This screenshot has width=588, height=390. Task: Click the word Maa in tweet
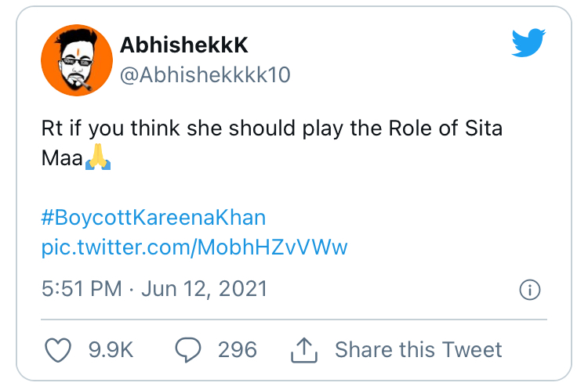coord(62,157)
